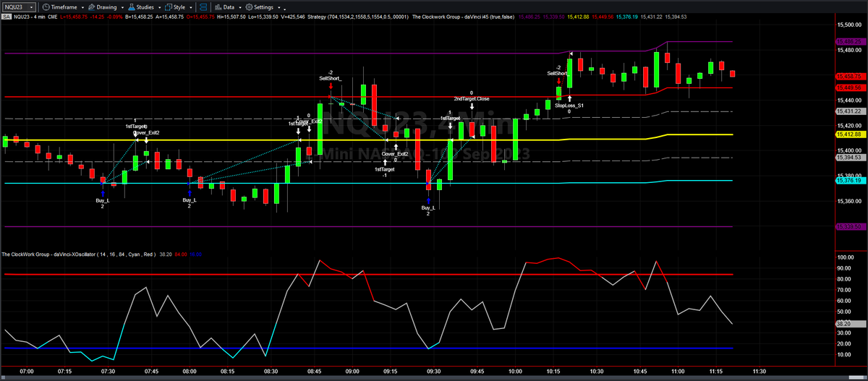Open the Data menu
Screen dimensions: 868x381
pos(224,7)
